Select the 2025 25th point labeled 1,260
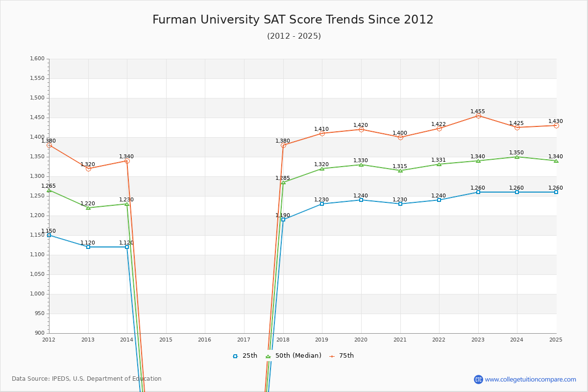The image size is (588, 392). coord(556,192)
